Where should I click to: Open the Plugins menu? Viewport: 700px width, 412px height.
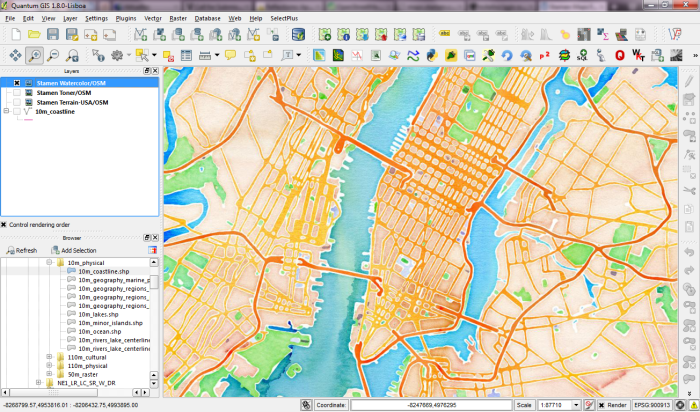pyautogui.click(x=125, y=18)
